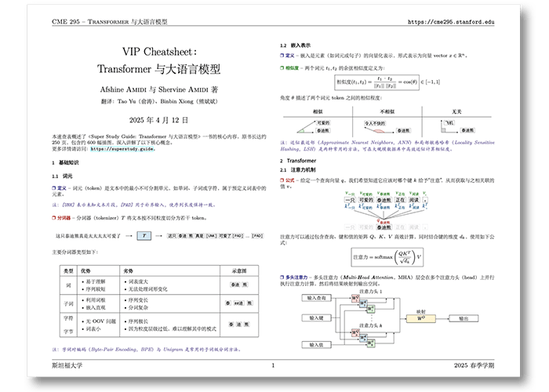Click the label "注意力头 1"

click(371, 291)
